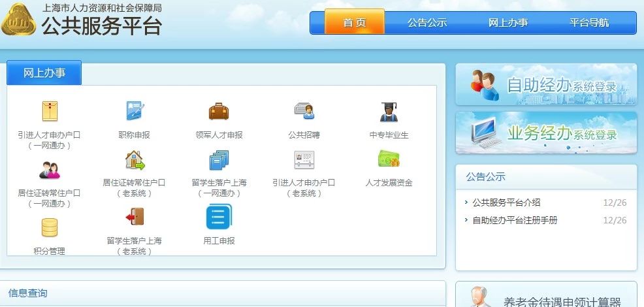This screenshot has width=644, height=307.
Task: Open 居住证转常住户口（一网通办）people icon
Action: [50, 170]
